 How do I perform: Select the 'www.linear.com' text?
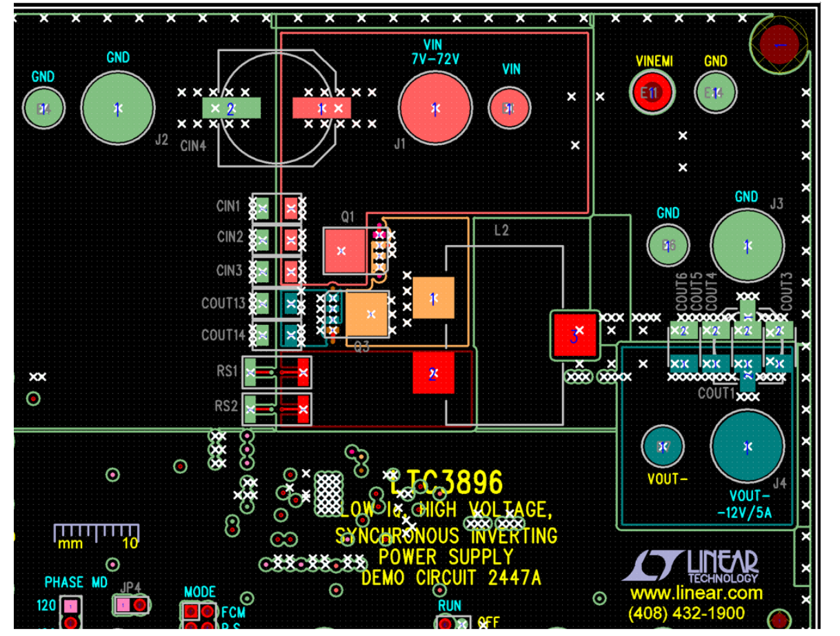point(696,593)
